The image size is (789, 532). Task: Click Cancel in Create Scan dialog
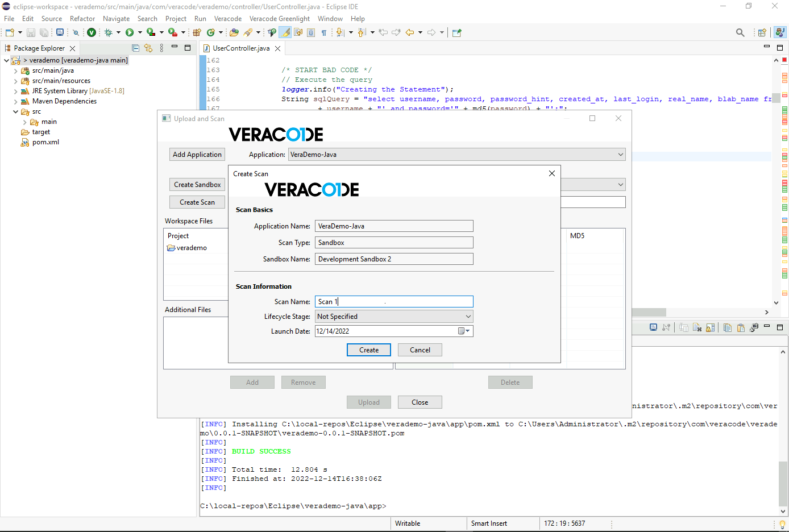click(420, 350)
